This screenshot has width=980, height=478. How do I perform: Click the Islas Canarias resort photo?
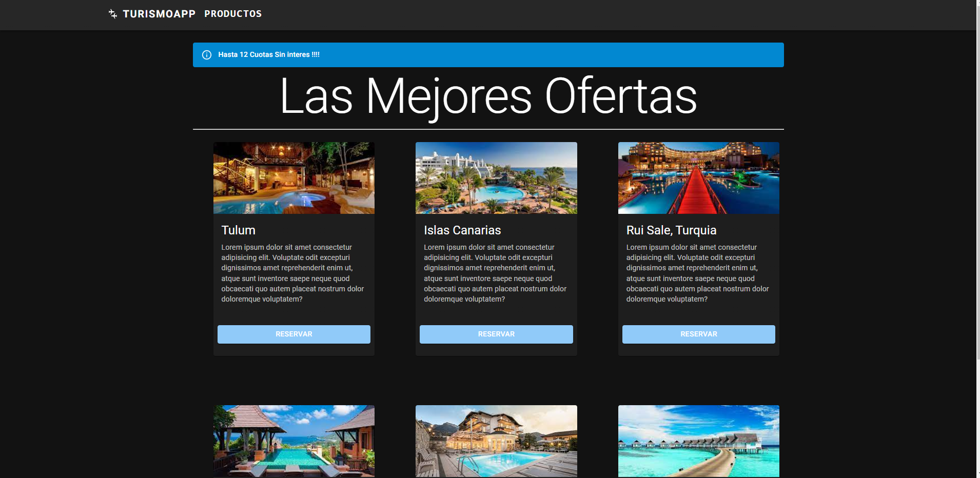pos(496,178)
